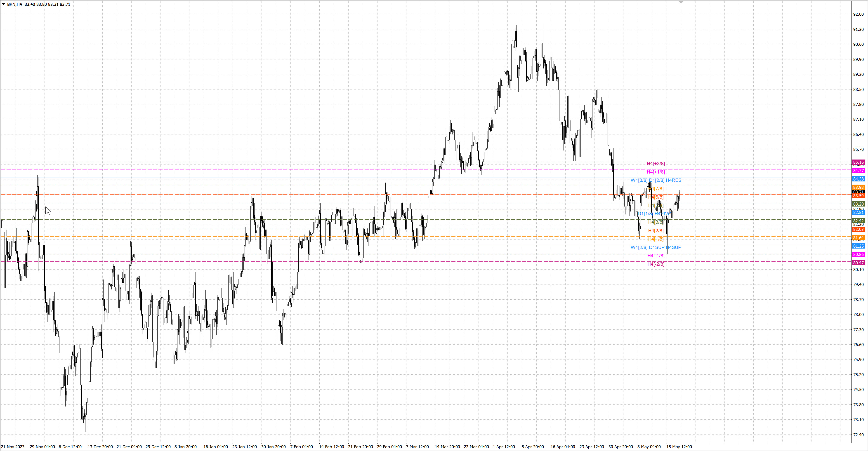Click the 84.38 blue price tag
The height and width of the screenshot is (451, 868).
point(858,179)
